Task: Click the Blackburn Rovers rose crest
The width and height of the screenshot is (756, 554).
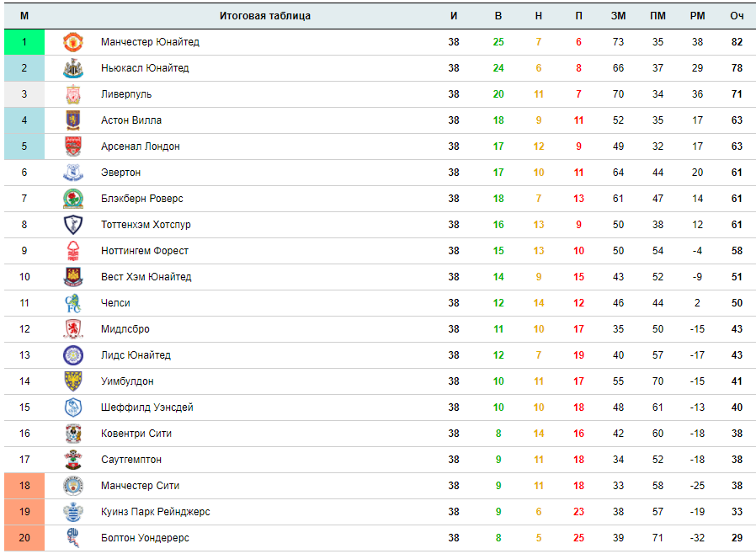Action: [72, 198]
